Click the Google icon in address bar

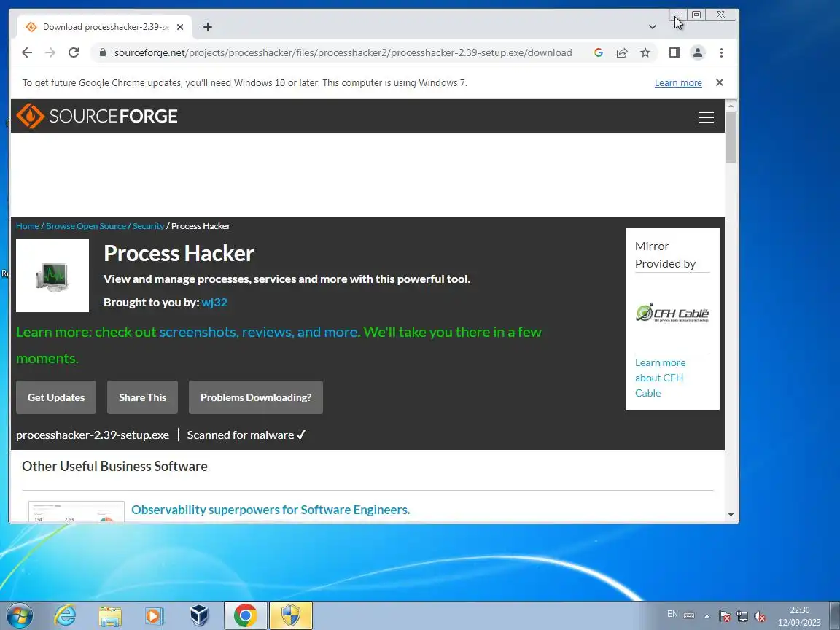(x=599, y=52)
